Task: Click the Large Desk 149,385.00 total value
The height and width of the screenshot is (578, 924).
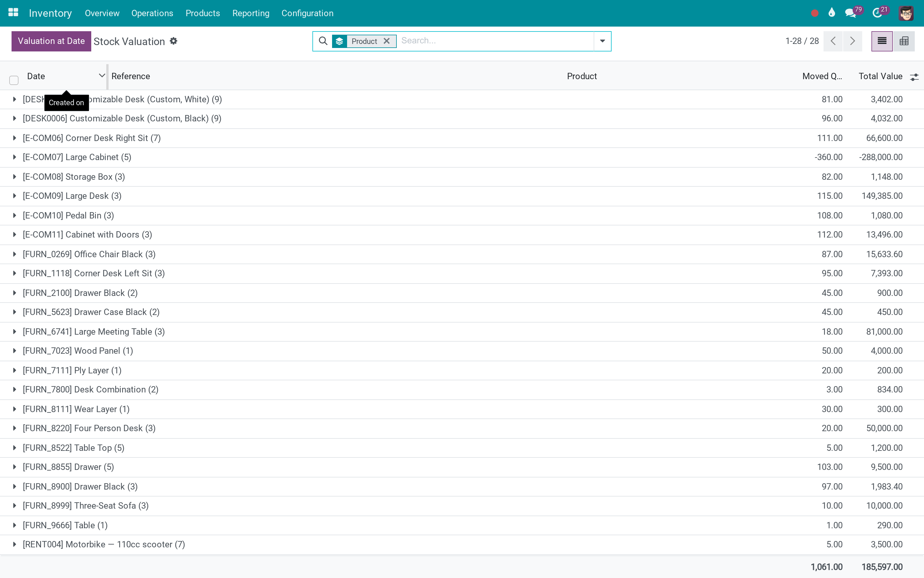Action: pyautogui.click(x=882, y=196)
